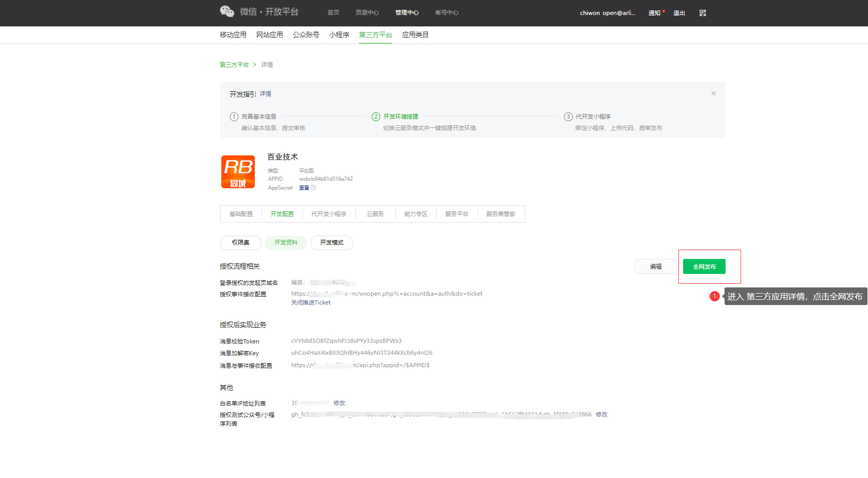Click the 编辑 button

pyautogui.click(x=656, y=267)
